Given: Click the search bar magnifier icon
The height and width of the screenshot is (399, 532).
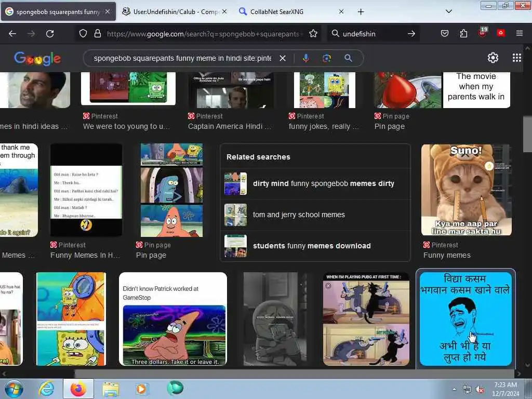Looking at the screenshot, I should click(x=335, y=34).
